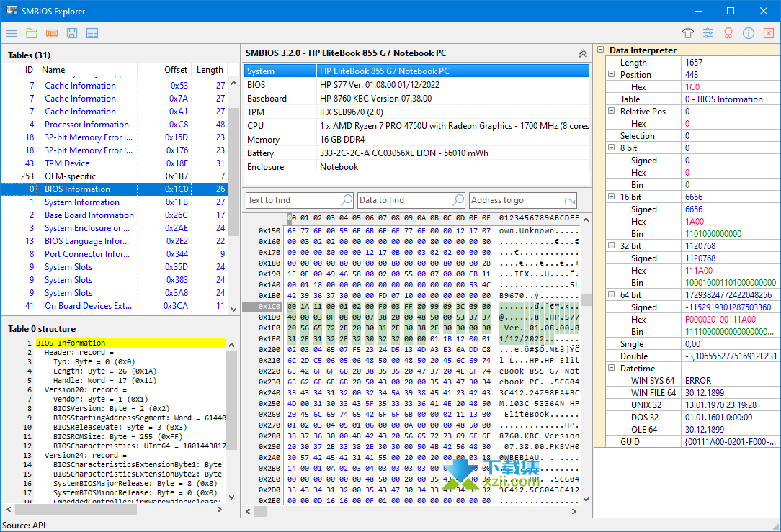
Task: Collapse the Datetime node
Action: click(x=612, y=369)
